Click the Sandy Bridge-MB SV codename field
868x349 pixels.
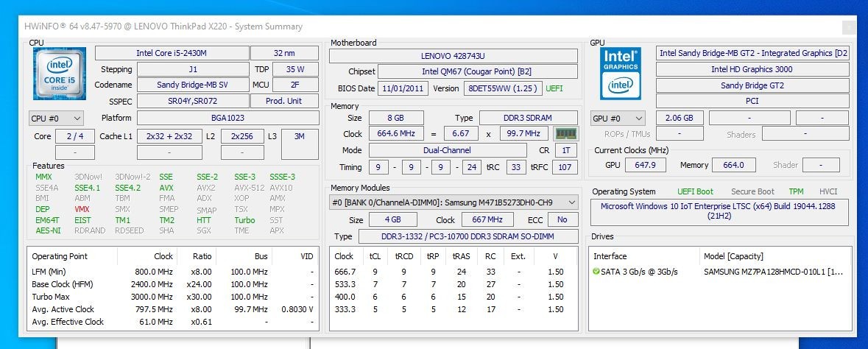point(193,85)
